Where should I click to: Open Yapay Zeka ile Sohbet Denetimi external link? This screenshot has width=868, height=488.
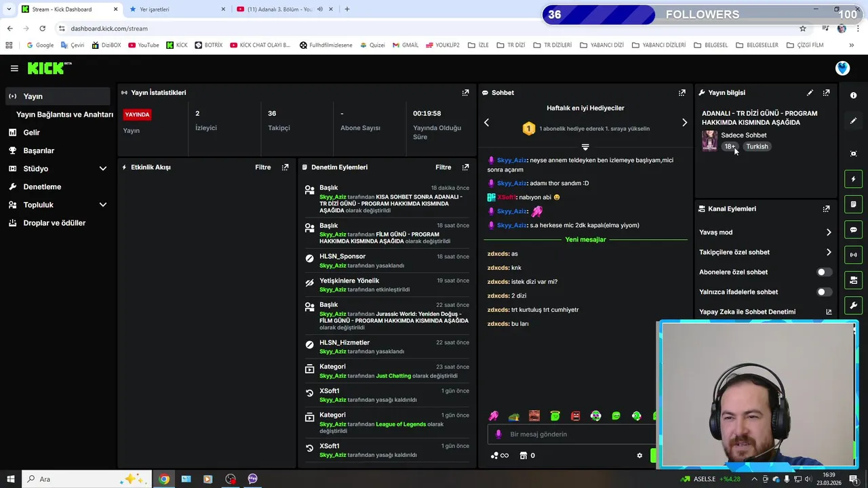828,312
